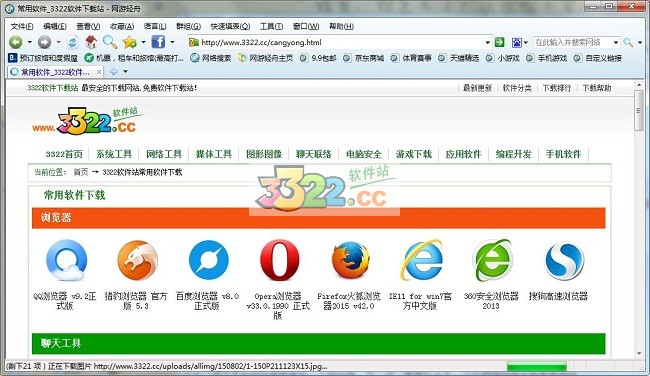
Task: Expand the dropdown beside the search magnifier
Action: [640, 43]
